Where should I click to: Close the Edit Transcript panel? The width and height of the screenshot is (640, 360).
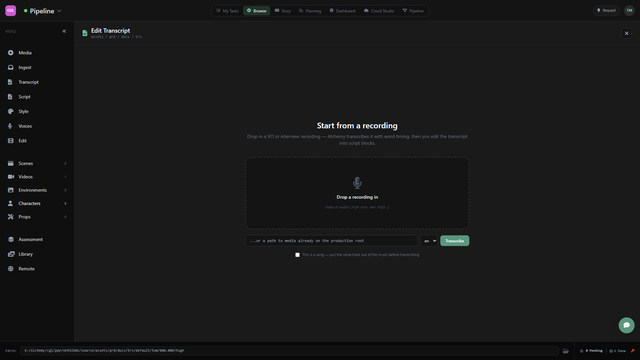point(627,33)
